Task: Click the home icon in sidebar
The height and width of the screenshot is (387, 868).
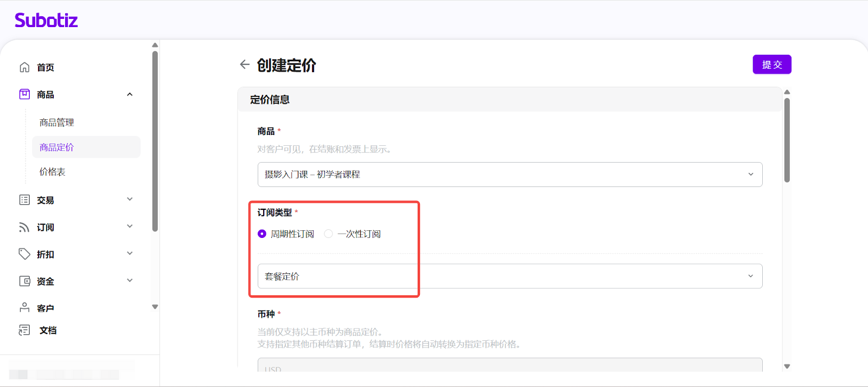Action: (24, 67)
